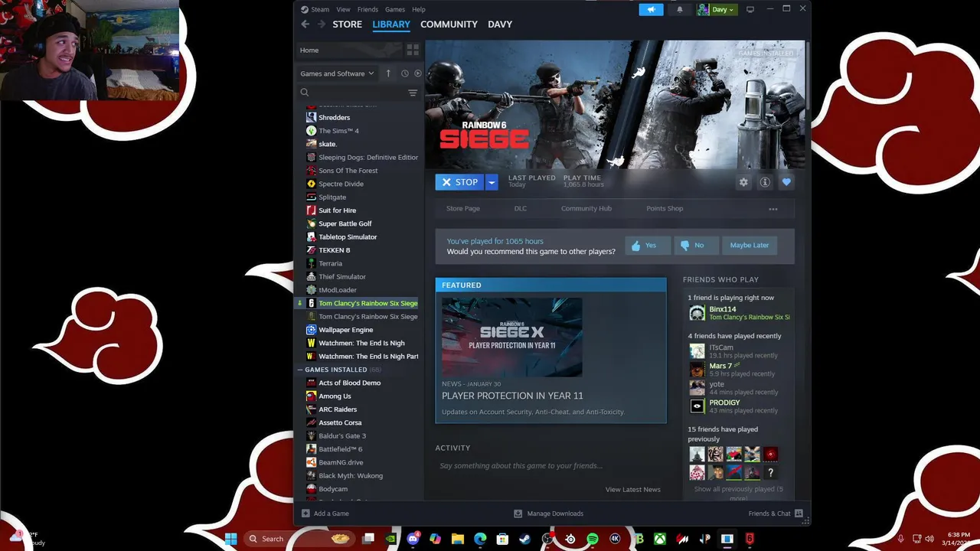
Task: Click the library search field
Action: tap(357, 93)
